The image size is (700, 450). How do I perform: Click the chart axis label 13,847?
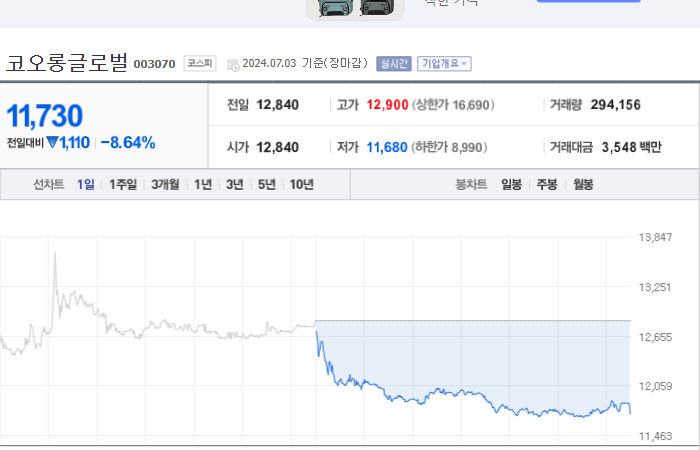(x=655, y=238)
